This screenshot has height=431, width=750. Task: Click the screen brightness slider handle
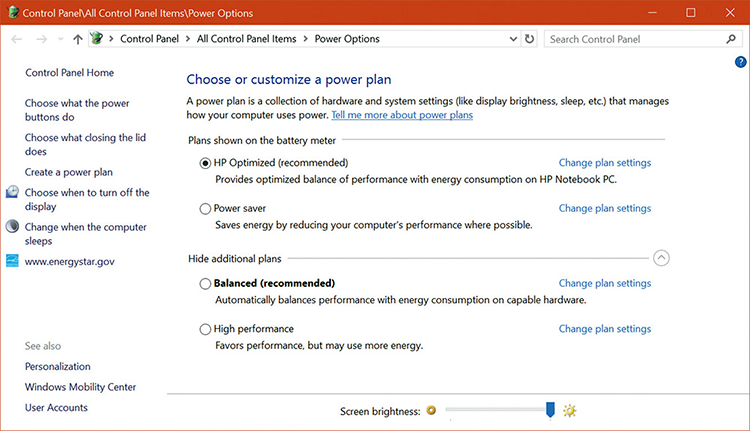(550, 409)
